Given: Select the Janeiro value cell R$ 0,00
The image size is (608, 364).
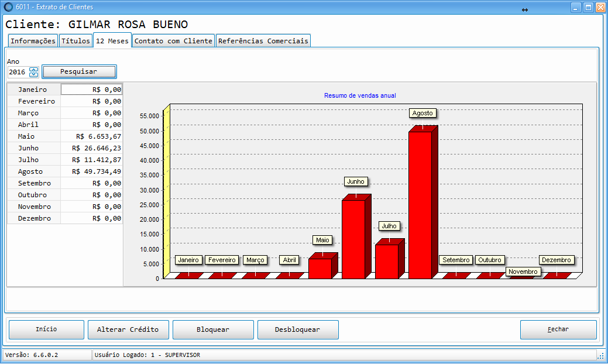Looking at the screenshot, I should (x=91, y=90).
